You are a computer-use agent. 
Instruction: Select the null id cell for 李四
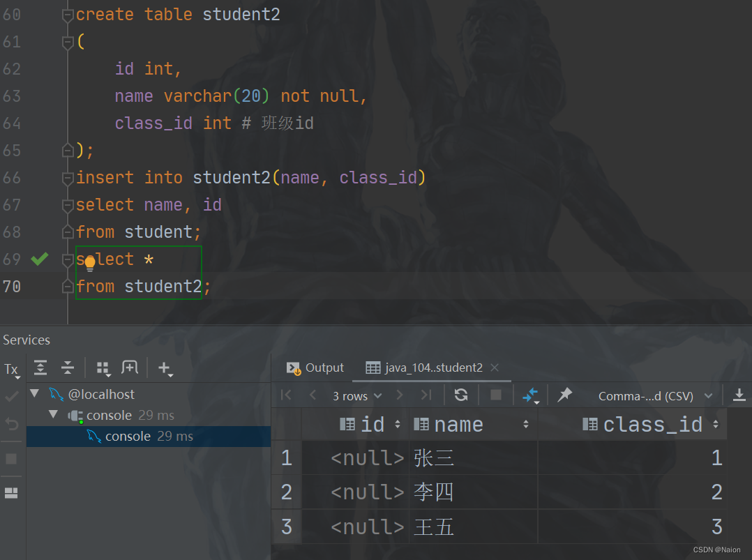355,492
